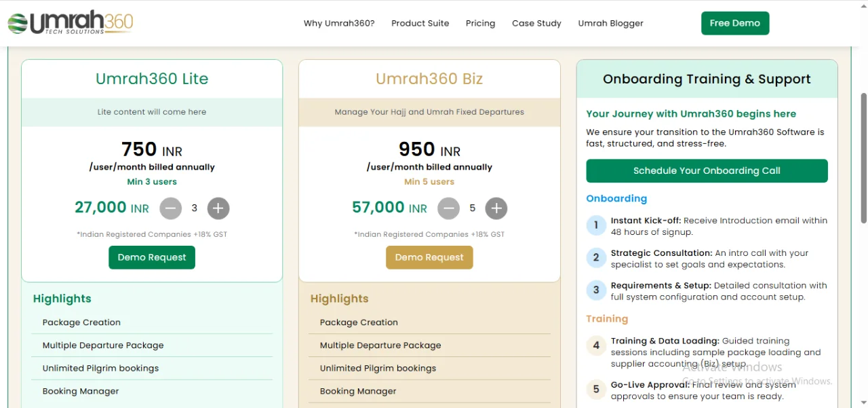The height and width of the screenshot is (408, 868).
Task: Click 'Manage Your Hajj and Umrah Fixed Departures'
Action: (x=429, y=112)
